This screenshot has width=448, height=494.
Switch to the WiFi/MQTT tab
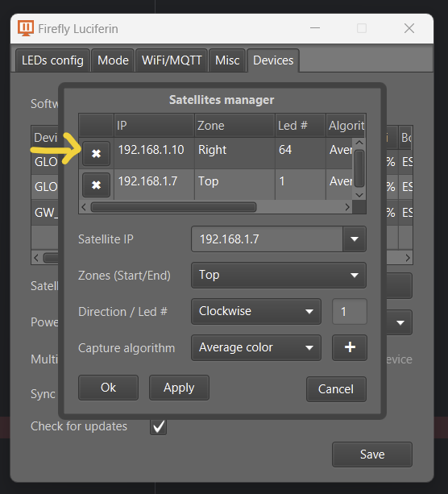(172, 60)
